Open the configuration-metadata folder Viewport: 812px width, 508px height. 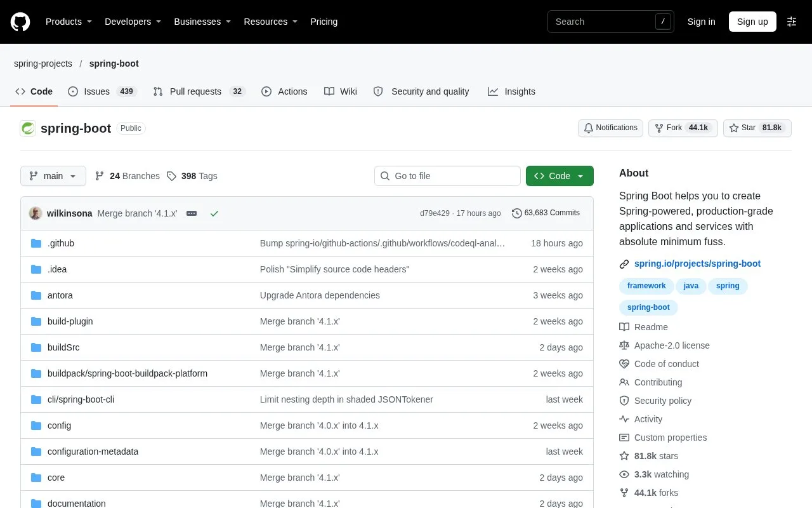pos(93,451)
